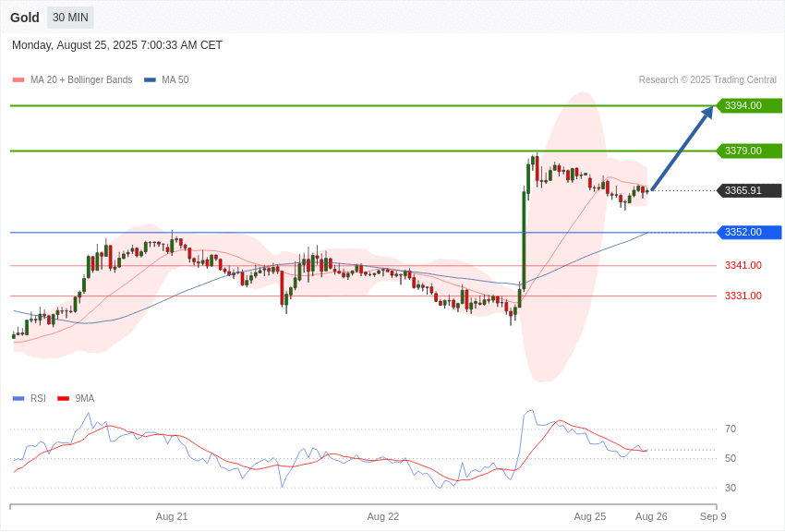The width and height of the screenshot is (785, 532).
Task: Click the Research © 2025 Trading Central credit
Action: [707, 80]
